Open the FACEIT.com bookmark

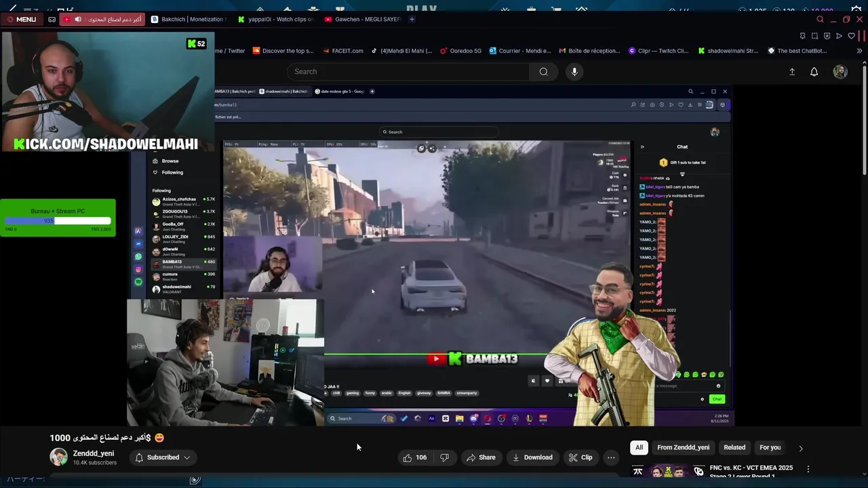342,51
